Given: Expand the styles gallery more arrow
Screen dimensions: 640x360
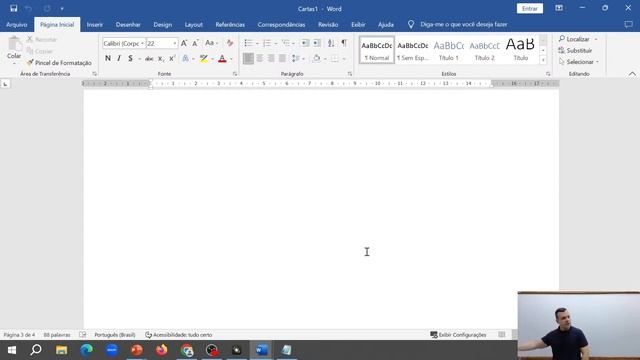Looking at the screenshot, I should point(543,60).
